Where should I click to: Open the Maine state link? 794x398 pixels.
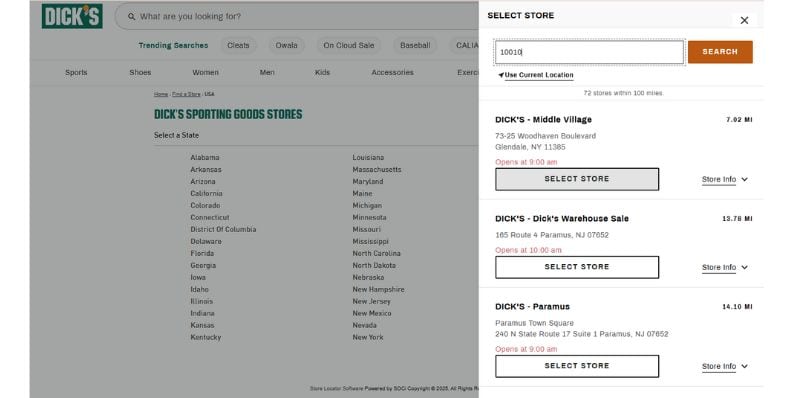coord(363,193)
